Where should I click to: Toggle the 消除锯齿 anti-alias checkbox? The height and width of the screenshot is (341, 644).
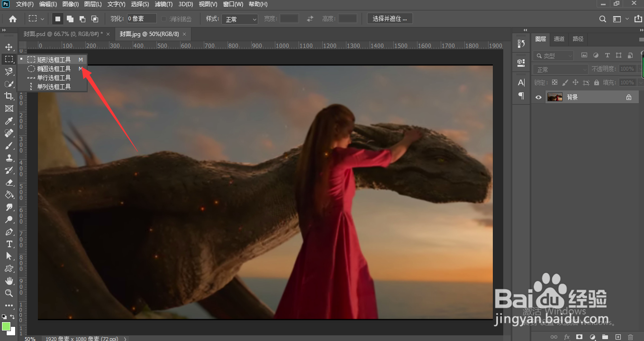(x=164, y=19)
